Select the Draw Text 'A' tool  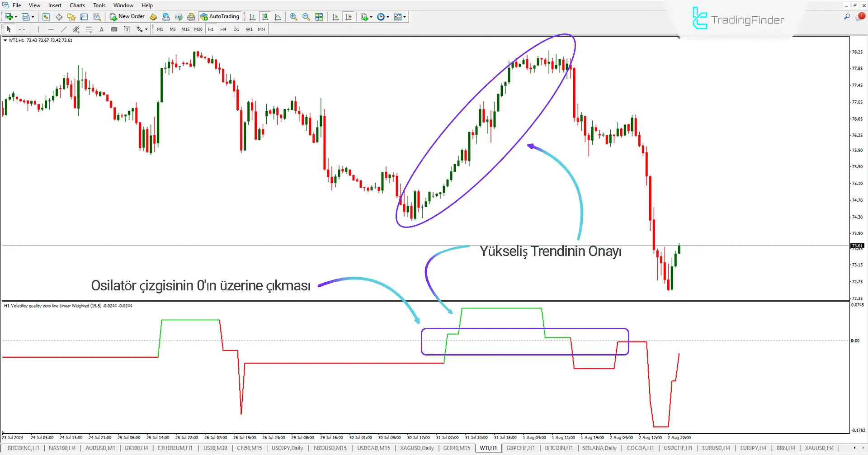click(102, 29)
